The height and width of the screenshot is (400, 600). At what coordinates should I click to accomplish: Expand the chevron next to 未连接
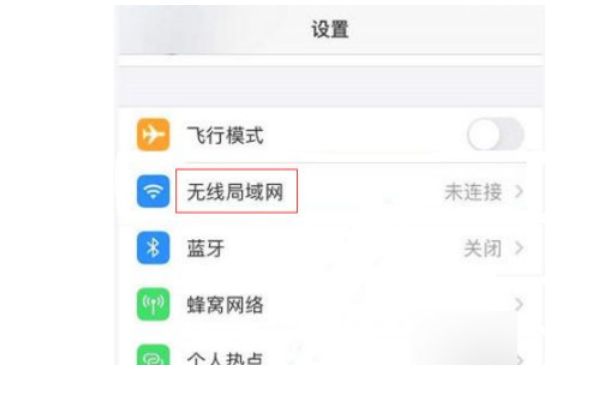pos(519,191)
